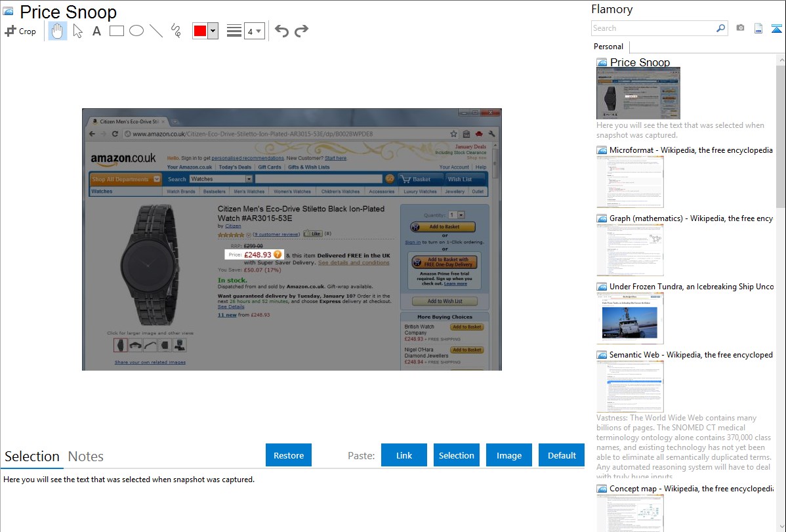Open the Graph (mathematics) snapshot thumbnail
786x532 pixels.
630,250
